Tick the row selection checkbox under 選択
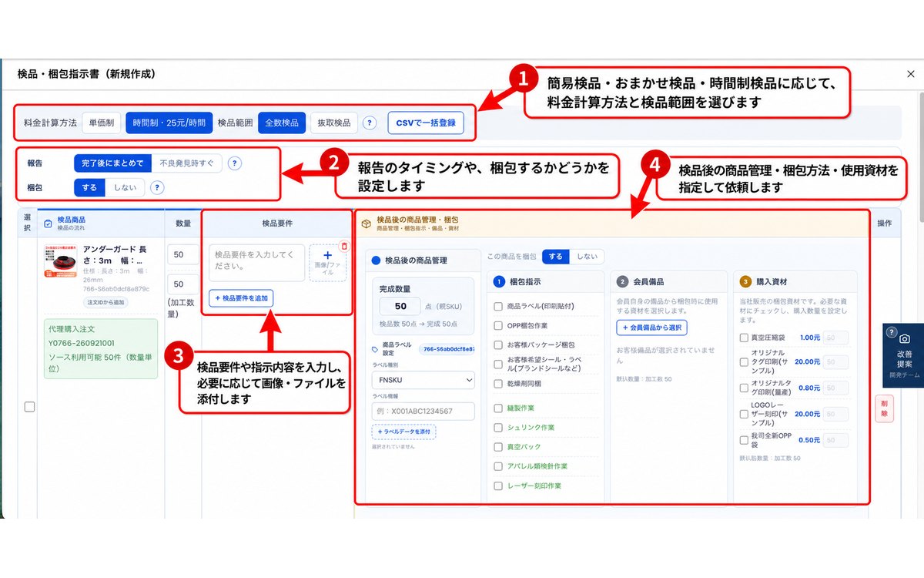Screen dimensions: 924x578 [29, 407]
